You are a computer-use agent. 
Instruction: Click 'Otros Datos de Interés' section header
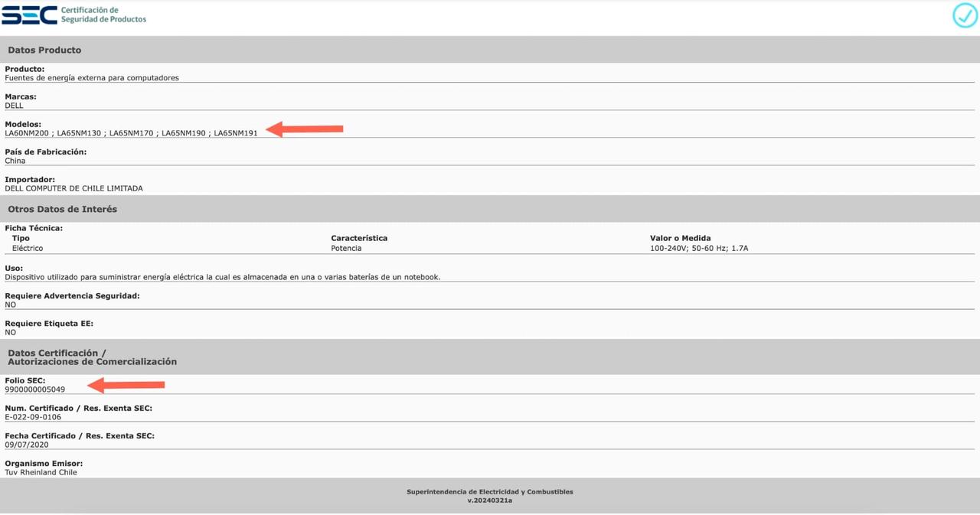click(62, 209)
